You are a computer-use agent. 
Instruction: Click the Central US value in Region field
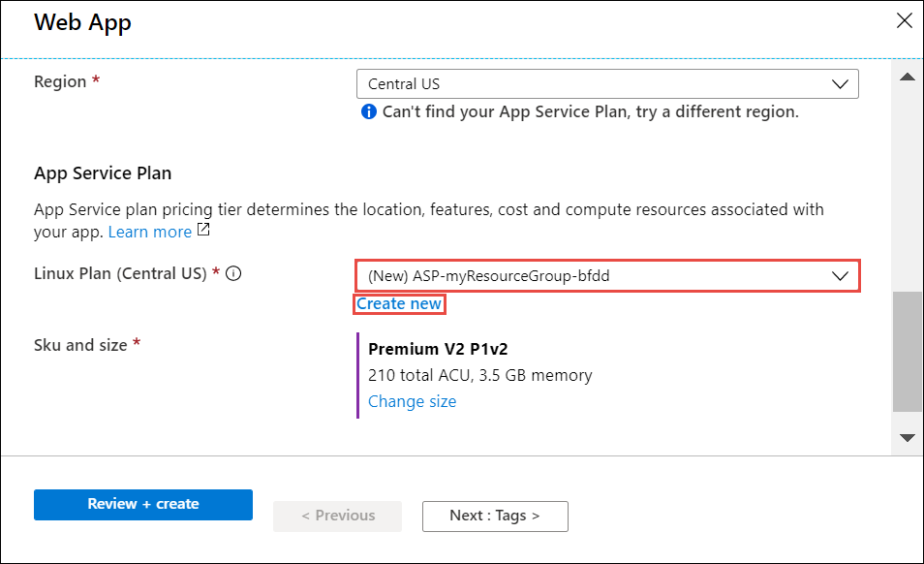(x=405, y=84)
